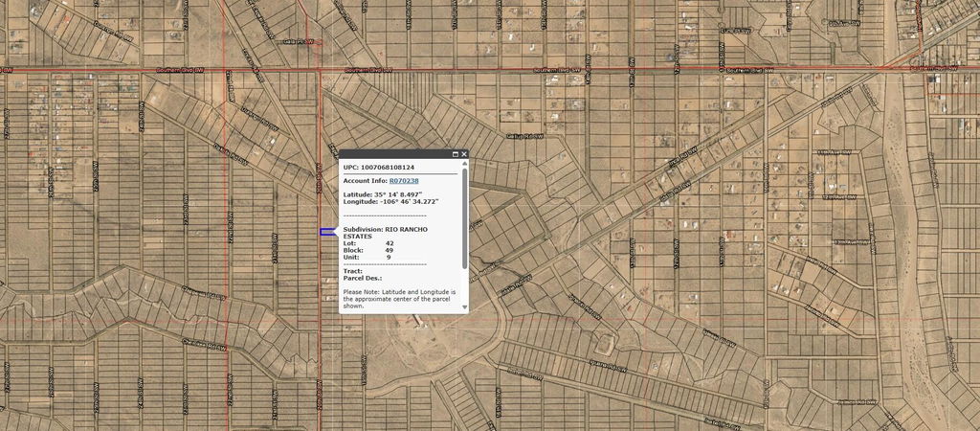Open account link R070238
980x431 pixels.
point(403,180)
